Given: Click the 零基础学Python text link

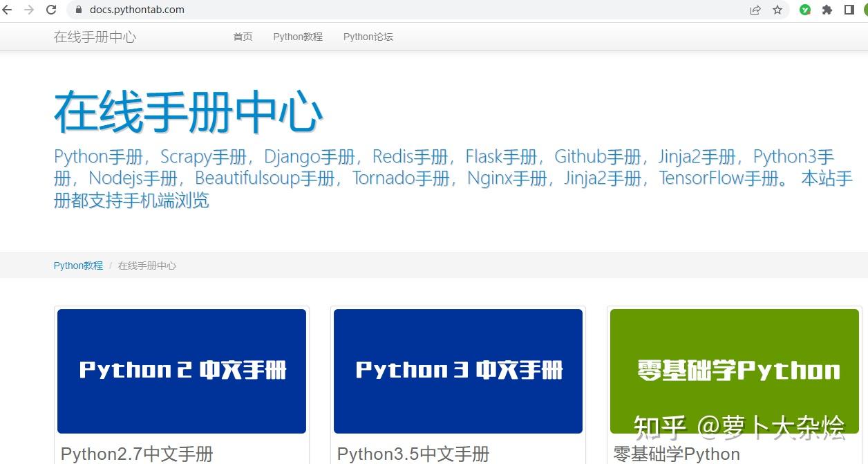Looking at the screenshot, I should 675,454.
